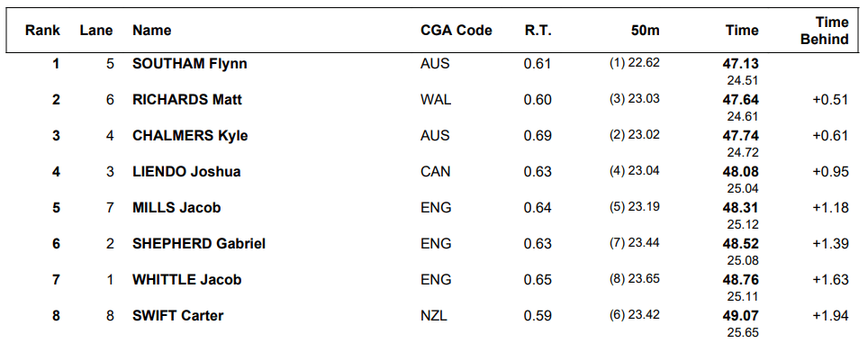The image size is (868, 343).
Task: Click the name CHALMERS Kyle
Action: pyautogui.click(x=190, y=136)
